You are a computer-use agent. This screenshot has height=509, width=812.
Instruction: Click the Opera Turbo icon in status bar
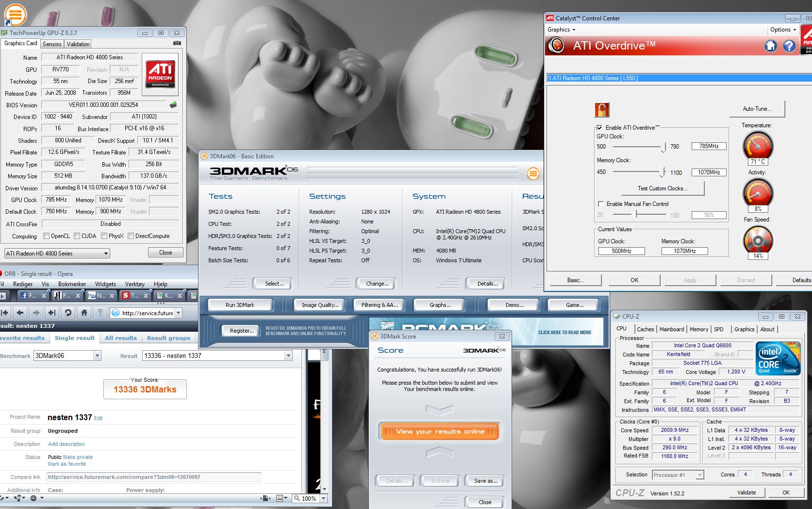pyautogui.click(x=33, y=498)
